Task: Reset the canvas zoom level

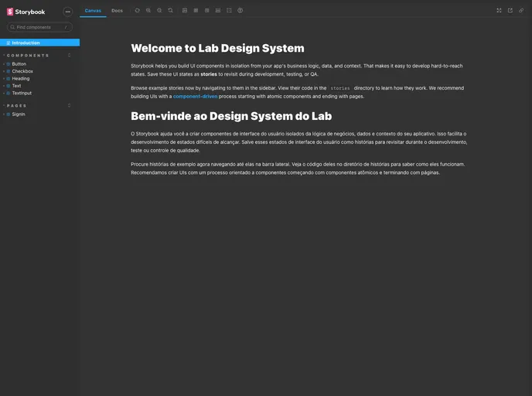Action: [x=171, y=11]
